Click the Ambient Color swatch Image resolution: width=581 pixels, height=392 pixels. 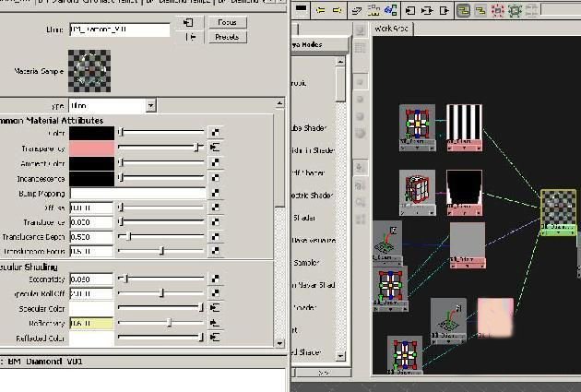point(91,163)
